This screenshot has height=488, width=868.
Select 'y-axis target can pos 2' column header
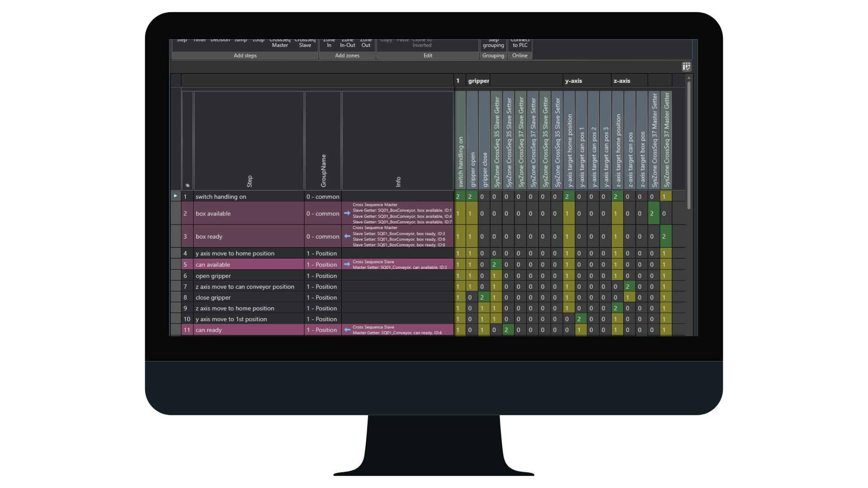(594, 140)
